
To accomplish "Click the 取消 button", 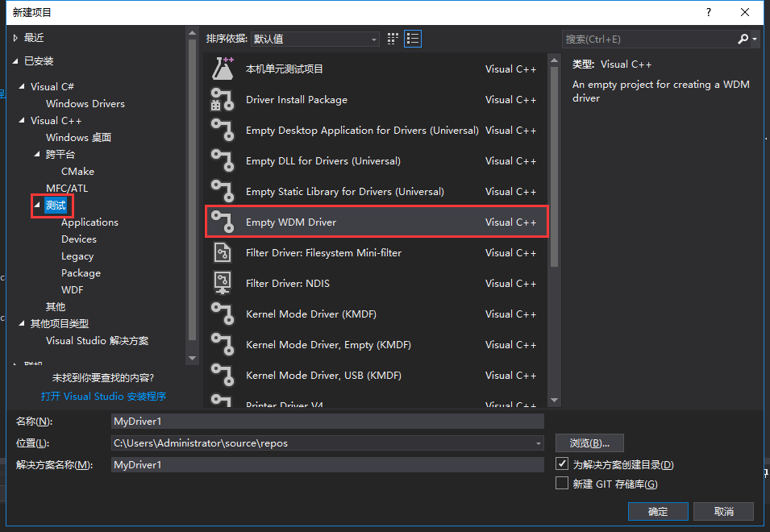I will (724, 511).
